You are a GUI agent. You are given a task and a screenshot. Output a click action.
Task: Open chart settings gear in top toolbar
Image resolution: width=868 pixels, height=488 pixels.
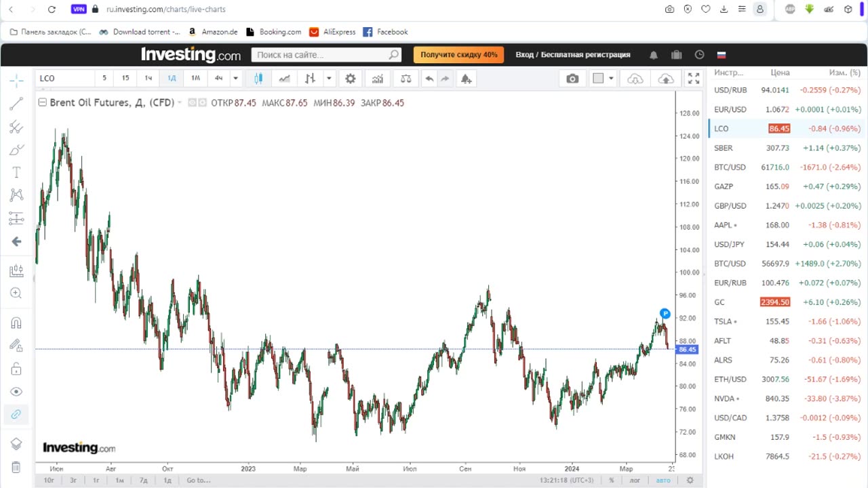click(x=350, y=79)
